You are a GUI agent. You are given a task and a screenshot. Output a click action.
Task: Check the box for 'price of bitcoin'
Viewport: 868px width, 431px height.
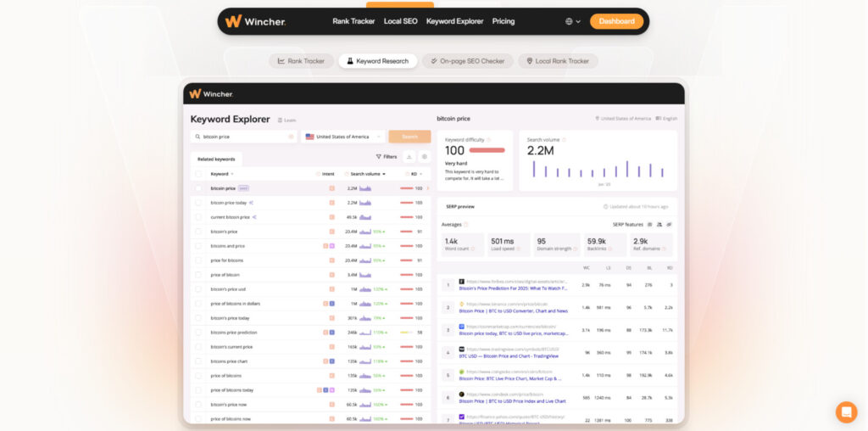198,275
